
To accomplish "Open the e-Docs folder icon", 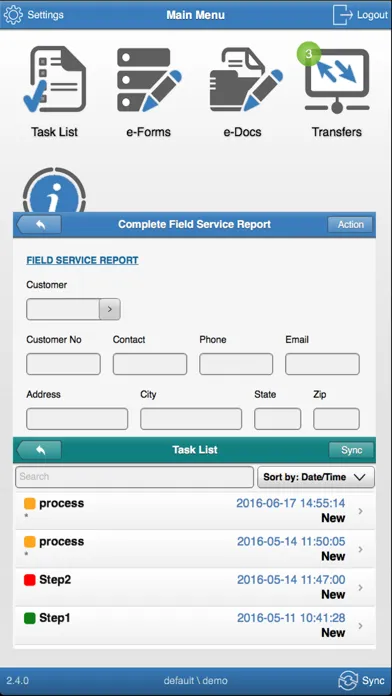I will pos(245,80).
